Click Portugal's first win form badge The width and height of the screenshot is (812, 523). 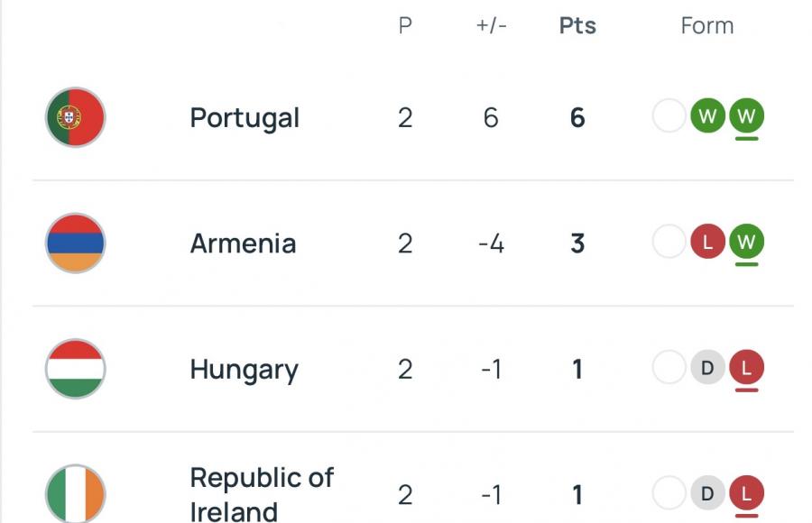click(x=708, y=116)
